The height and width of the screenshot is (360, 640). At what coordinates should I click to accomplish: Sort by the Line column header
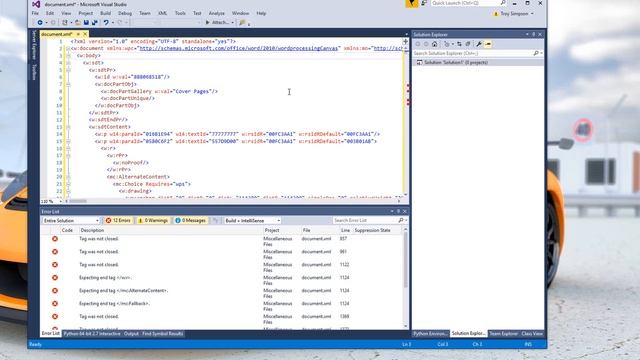(x=345, y=230)
